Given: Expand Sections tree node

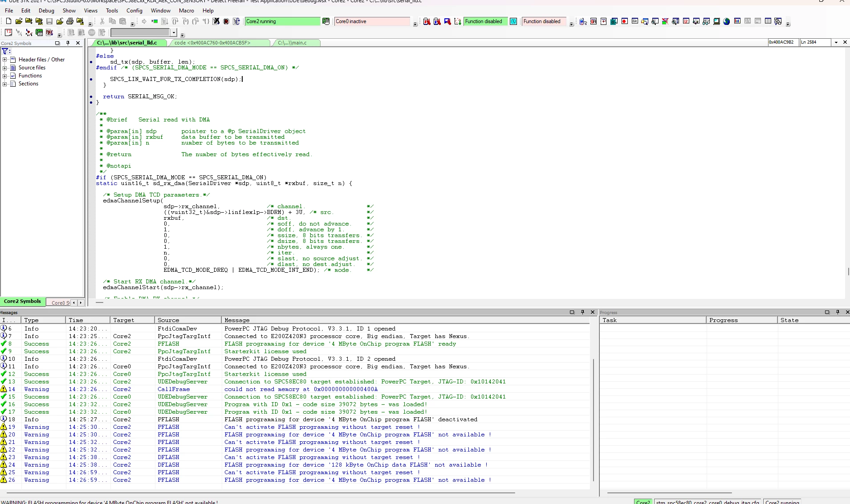Looking at the screenshot, I should [x=5, y=84].
